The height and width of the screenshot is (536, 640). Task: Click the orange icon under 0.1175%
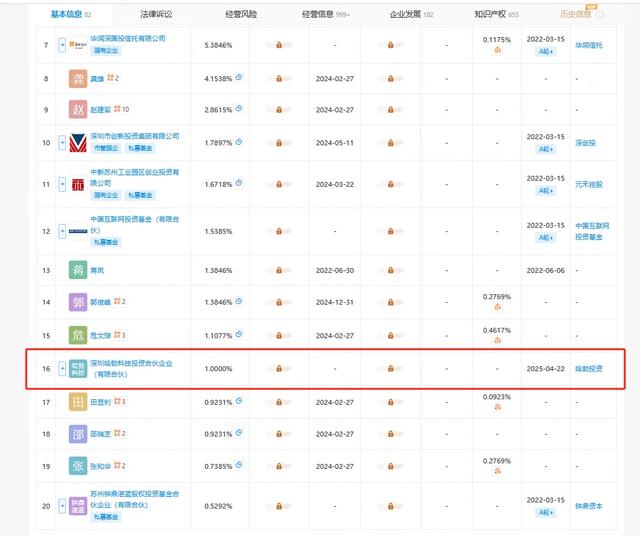497,50
